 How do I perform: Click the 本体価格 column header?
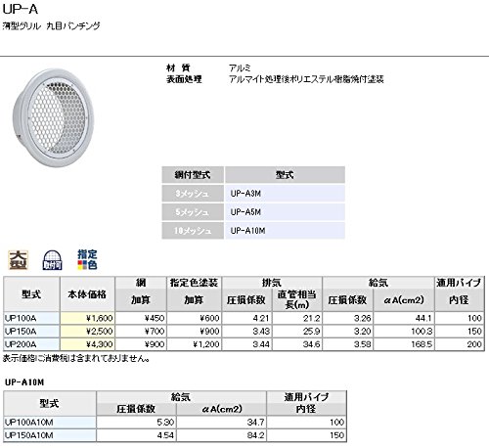[x=87, y=294]
